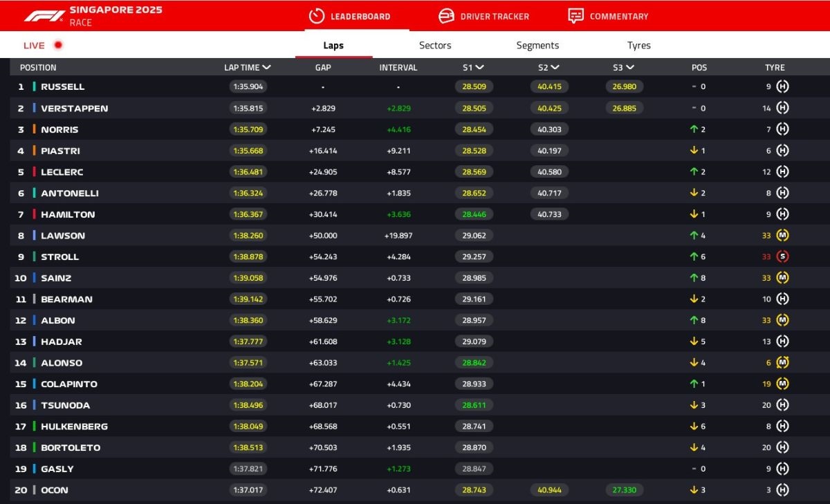
Task: Click Stroll's red soft tyre icon
Action: (782, 256)
